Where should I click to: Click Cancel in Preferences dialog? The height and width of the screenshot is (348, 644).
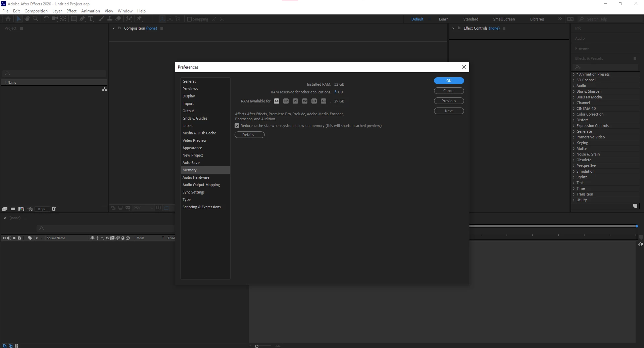(449, 91)
